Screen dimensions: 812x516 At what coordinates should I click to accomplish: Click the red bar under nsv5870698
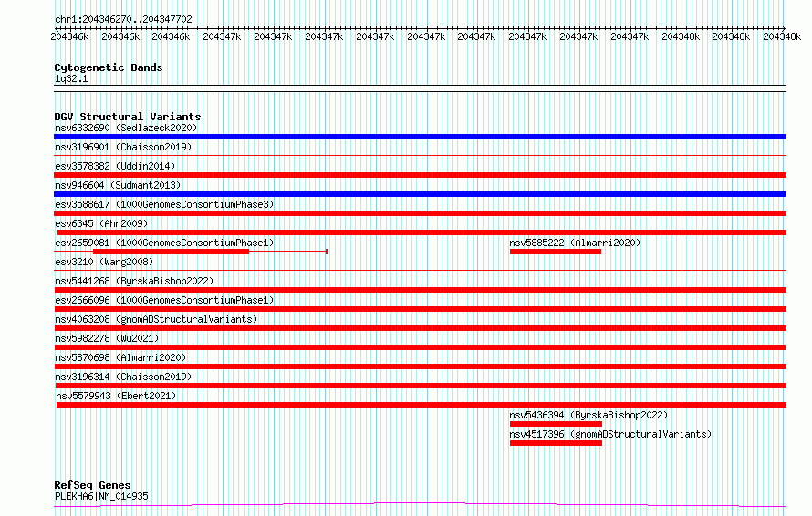(420, 366)
